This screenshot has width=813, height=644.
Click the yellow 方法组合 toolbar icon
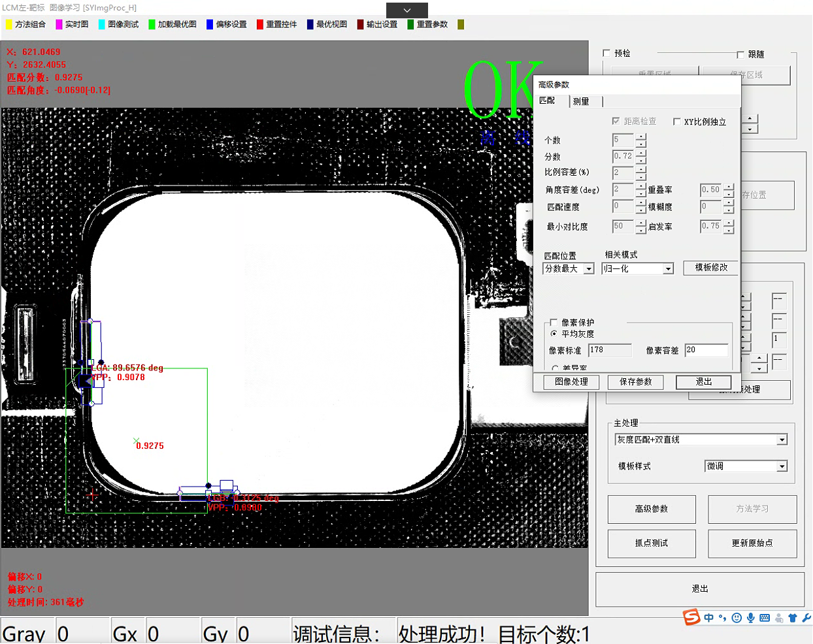(x=9, y=24)
